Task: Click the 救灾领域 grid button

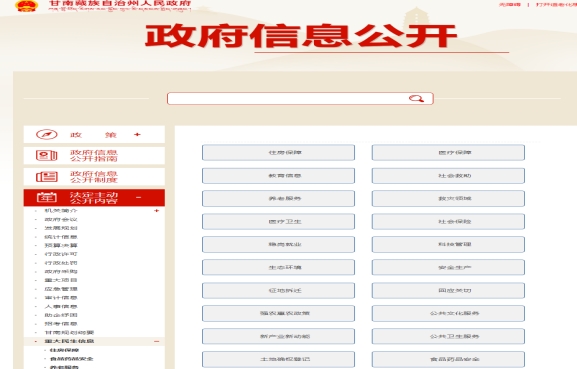Action: pos(448,199)
